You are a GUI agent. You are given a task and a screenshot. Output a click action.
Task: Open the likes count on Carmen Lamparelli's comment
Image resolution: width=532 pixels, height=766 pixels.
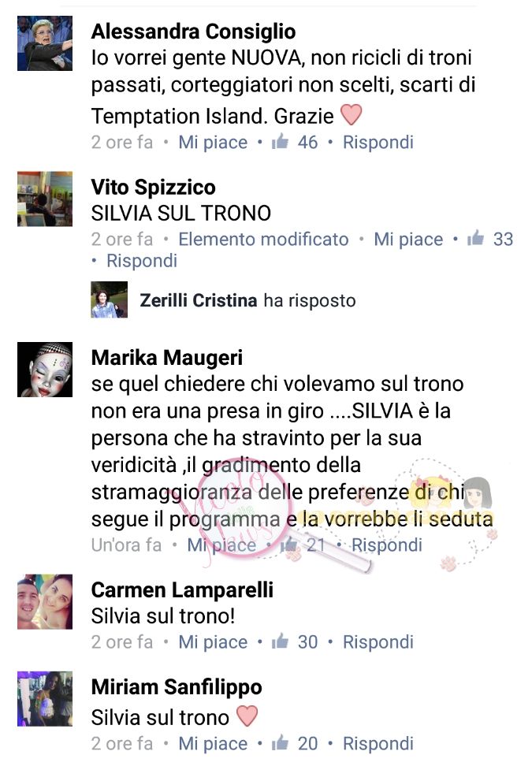click(295, 642)
